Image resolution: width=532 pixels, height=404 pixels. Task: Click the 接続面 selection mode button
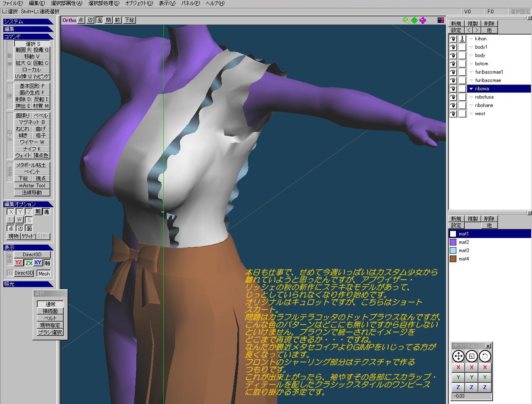pos(50,311)
